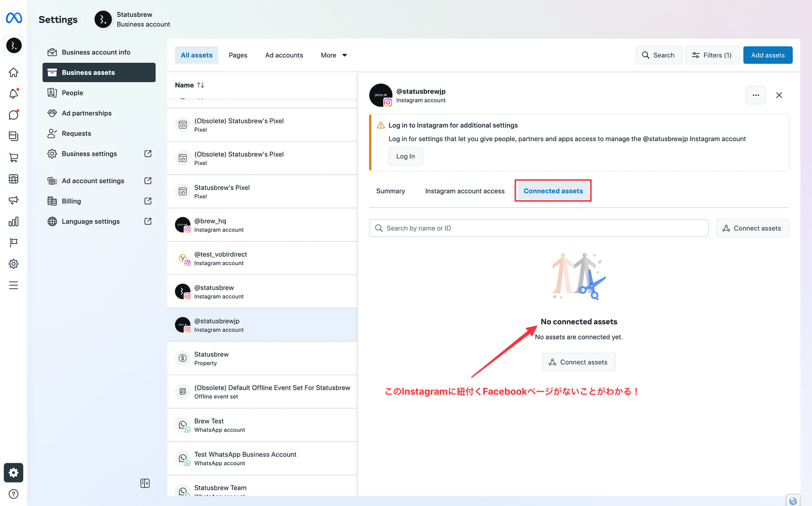Click the Add assets button
Image resolution: width=812 pixels, height=506 pixels.
pyautogui.click(x=767, y=55)
